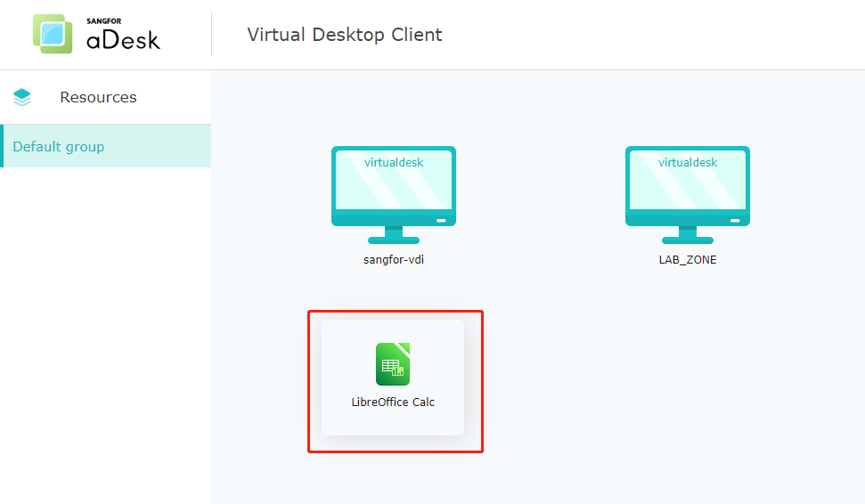Click the Sangfor aDesk logo icon
865x504 pixels.
click(53, 34)
